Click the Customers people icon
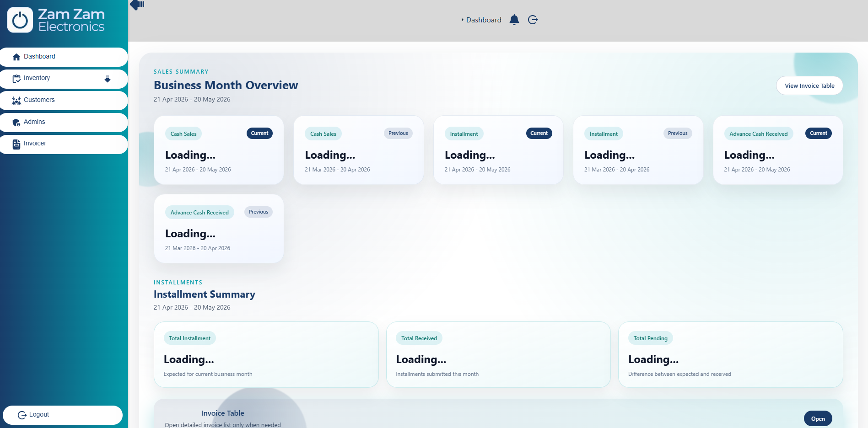Screen dimensions: 868x428 [x=16, y=101]
